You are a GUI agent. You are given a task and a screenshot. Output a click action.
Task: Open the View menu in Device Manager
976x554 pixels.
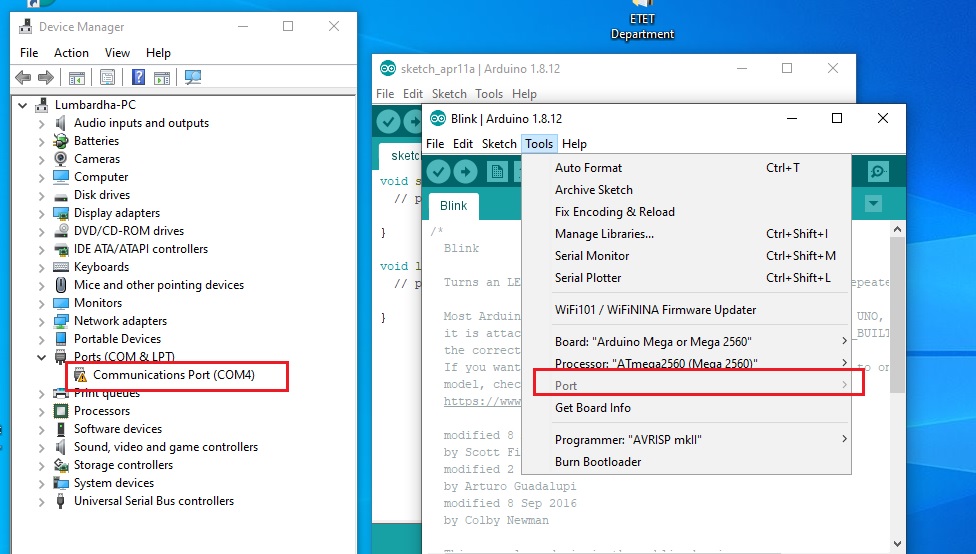tap(117, 53)
